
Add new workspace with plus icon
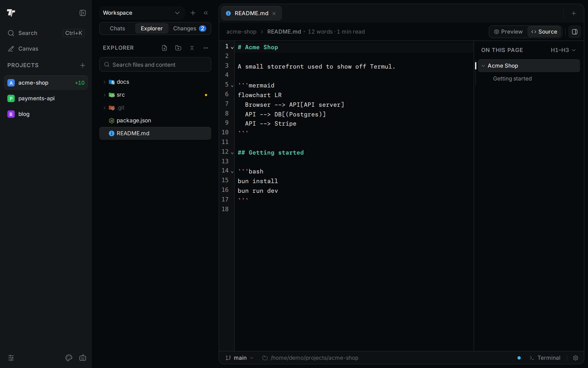pos(193,13)
